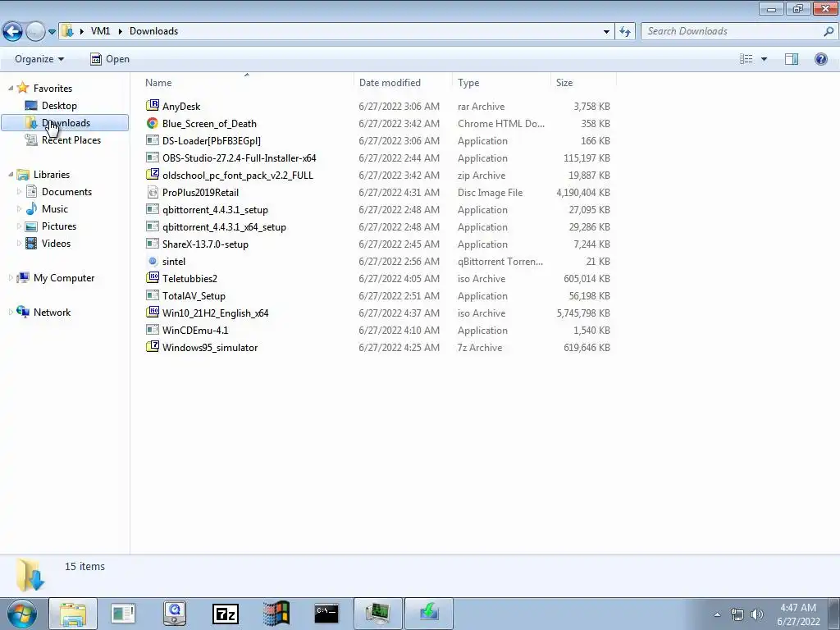
Task: Select the AnyDesk rar archive icon
Action: click(x=153, y=106)
